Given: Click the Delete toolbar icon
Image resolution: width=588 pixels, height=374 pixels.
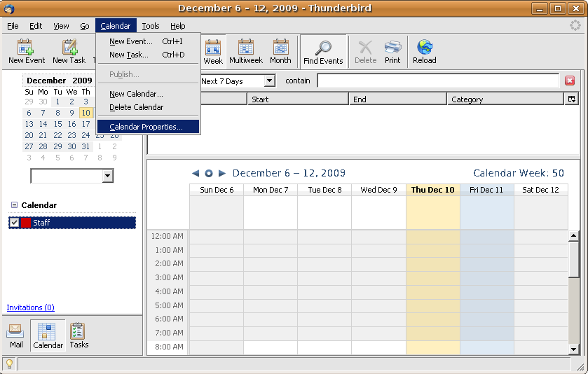Looking at the screenshot, I should 365,48.
